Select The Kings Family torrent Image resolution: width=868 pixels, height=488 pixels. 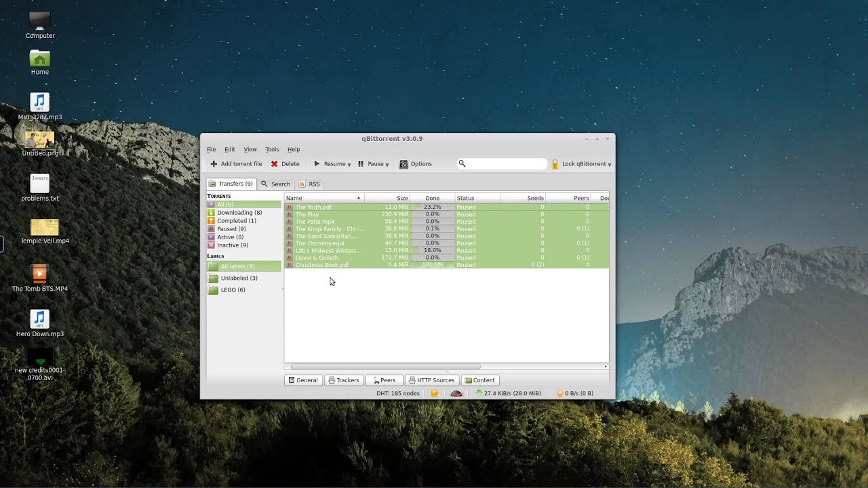[446, 229]
